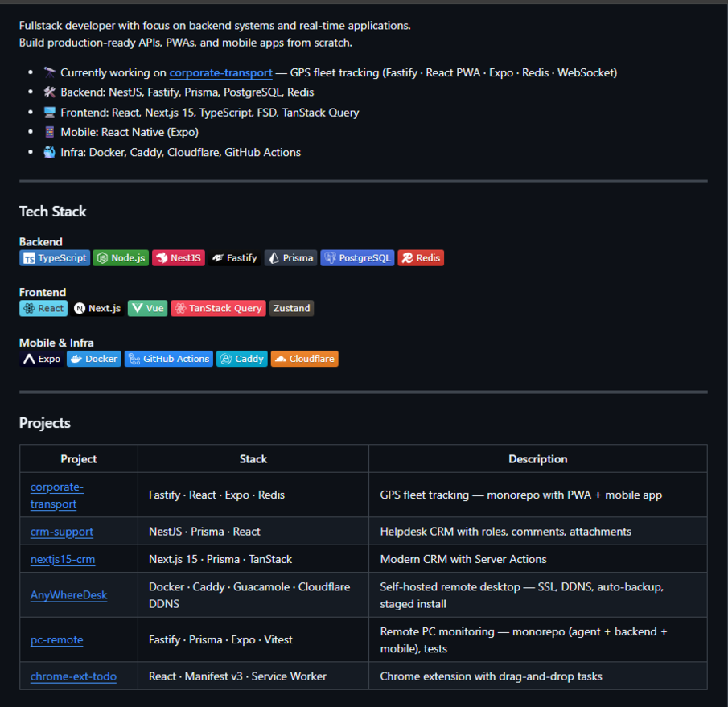Screen dimensions: 728x707
Task: Click 'Infra: Docker, Caddy, Cloudflare' bullet text
Action: coord(181,152)
